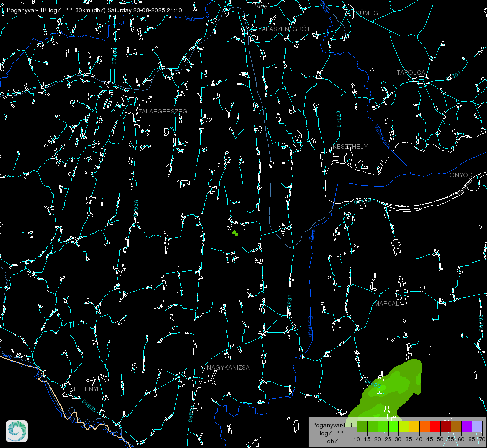Click the Somogy county label
487x448 pixels.
coord(310,327)
